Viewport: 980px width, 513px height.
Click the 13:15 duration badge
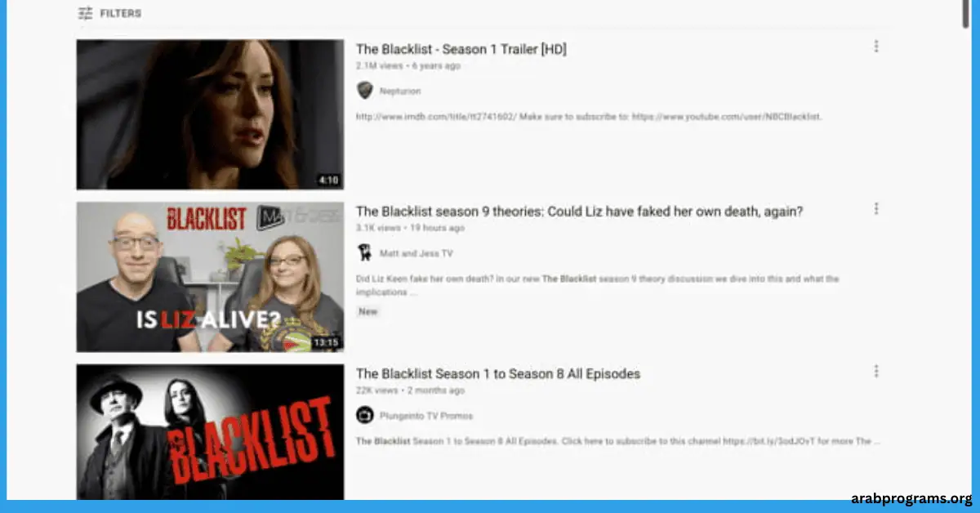[326, 342]
